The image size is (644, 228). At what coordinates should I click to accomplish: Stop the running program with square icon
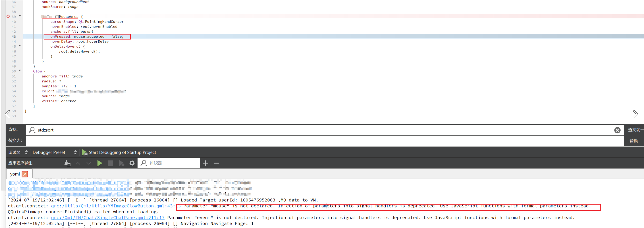(x=110, y=163)
